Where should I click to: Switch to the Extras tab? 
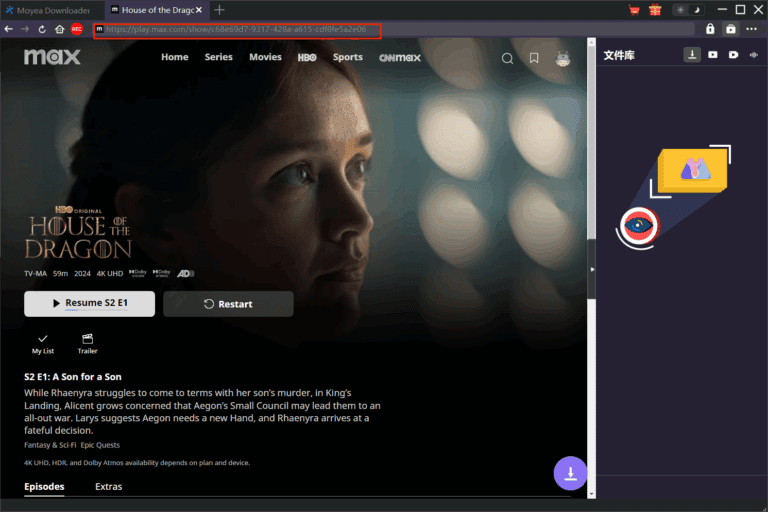click(x=109, y=487)
